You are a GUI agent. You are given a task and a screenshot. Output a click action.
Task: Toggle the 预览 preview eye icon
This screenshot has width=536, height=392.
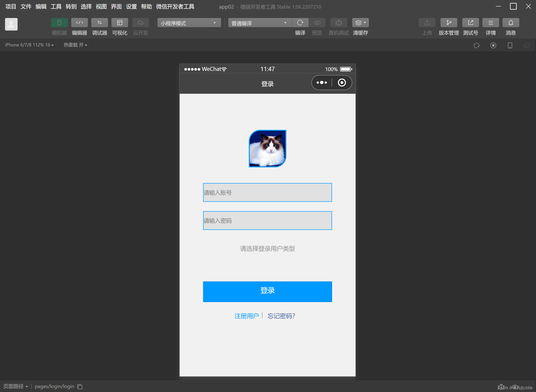(x=317, y=23)
